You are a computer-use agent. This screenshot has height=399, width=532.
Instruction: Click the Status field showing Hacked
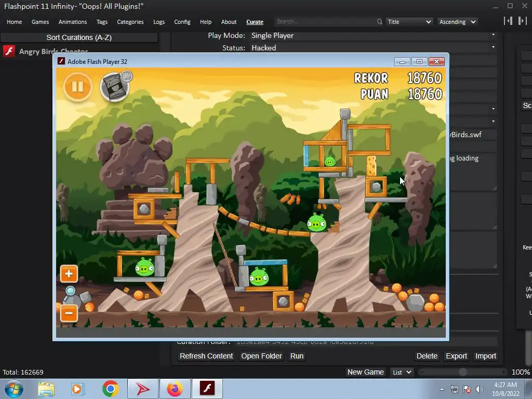pyautogui.click(x=373, y=48)
